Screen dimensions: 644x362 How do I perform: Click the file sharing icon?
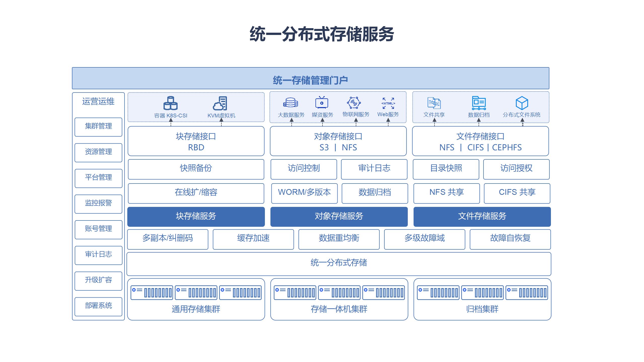(434, 103)
